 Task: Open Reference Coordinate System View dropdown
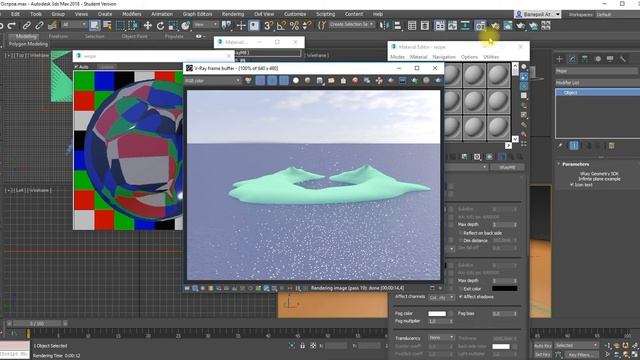(x=206, y=25)
